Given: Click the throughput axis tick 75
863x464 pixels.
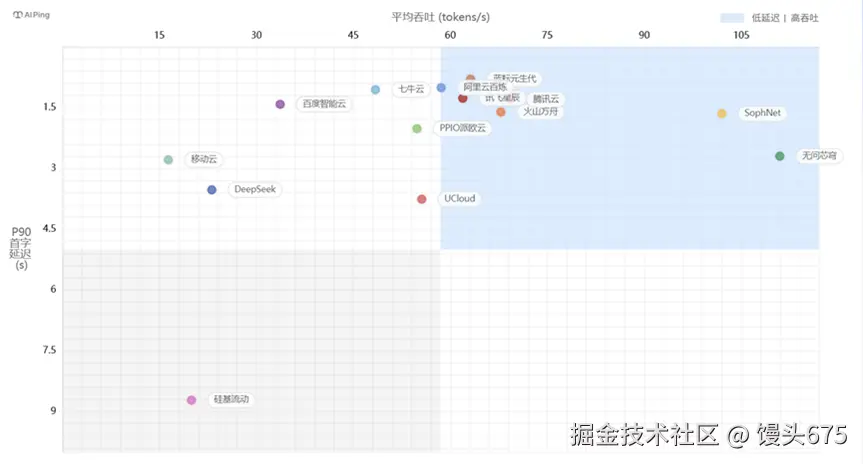Looking at the screenshot, I should (547, 35).
